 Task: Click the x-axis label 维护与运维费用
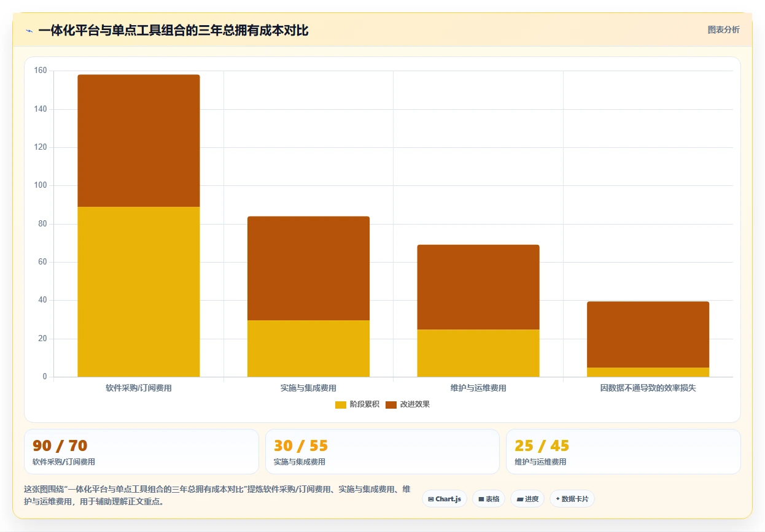coord(478,388)
